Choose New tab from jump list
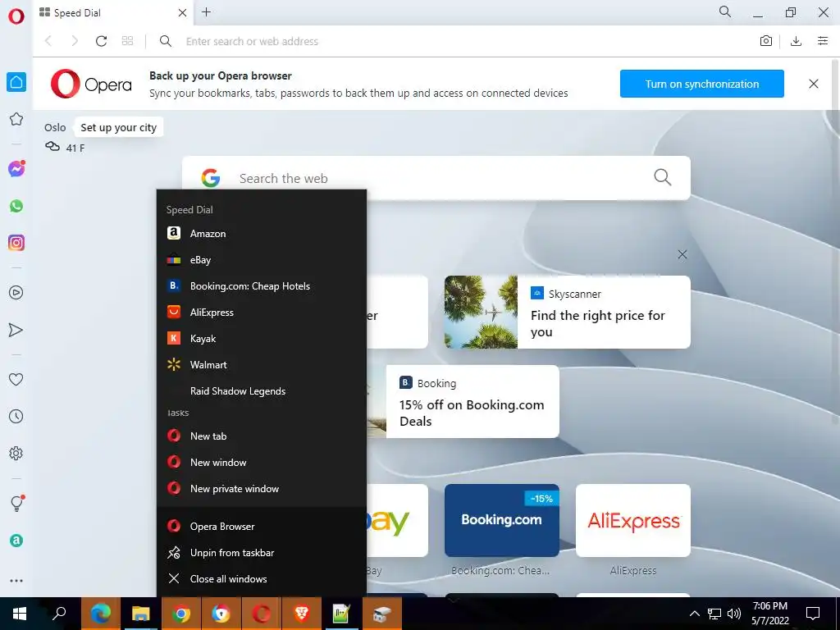Image resolution: width=840 pixels, height=630 pixels. [x=262, y=436]
